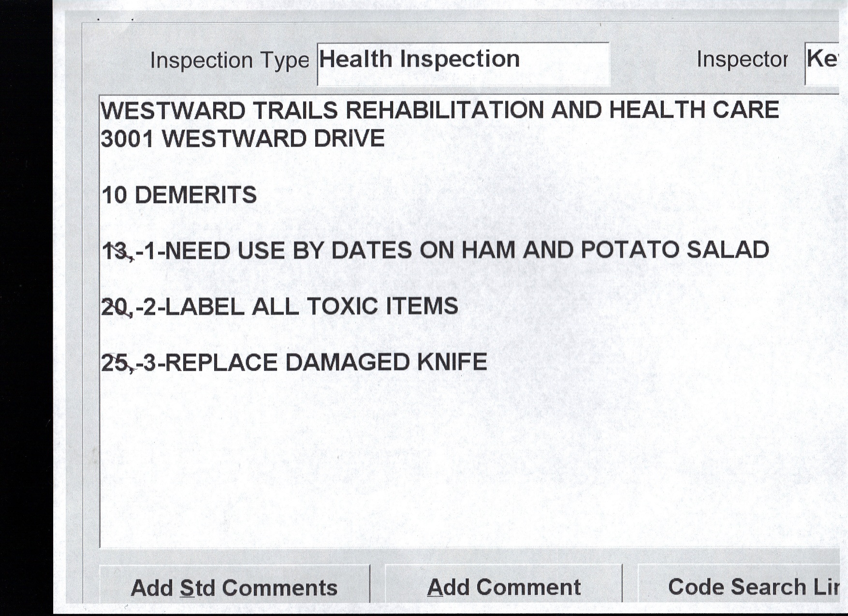Place cursor on the word KNIFE

click(452, 362)
